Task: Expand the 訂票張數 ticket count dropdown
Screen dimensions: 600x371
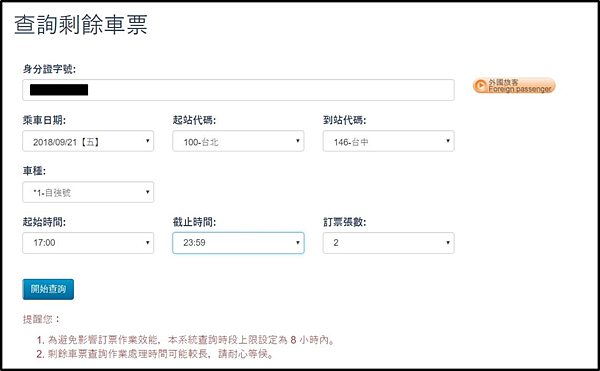Action: 388,243
